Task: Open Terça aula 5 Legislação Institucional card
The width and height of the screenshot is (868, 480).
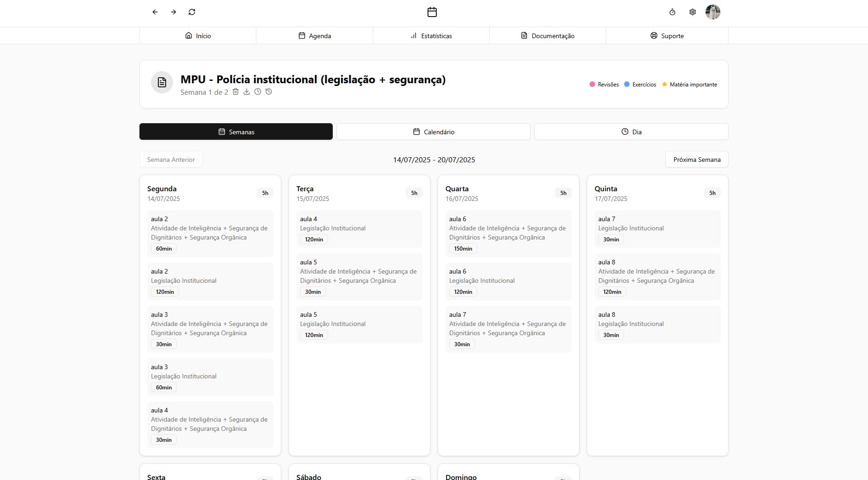Action: (x=359, y=325)
